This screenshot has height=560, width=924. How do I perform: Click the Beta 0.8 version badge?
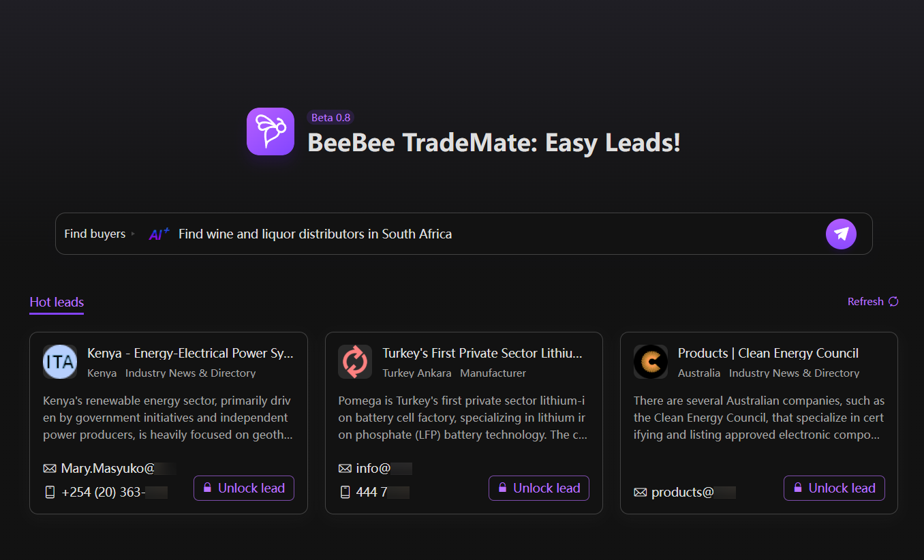(330, 117)
